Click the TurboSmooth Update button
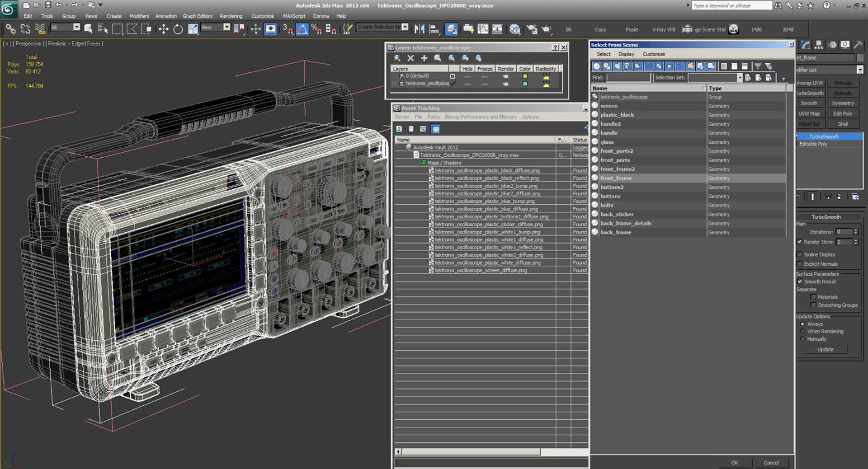This screenshot has width=868, height=469. pyautogui.click(x=825, y=349)
